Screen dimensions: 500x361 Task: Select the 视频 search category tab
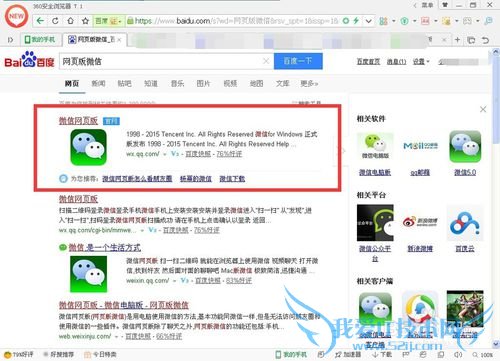230,83
